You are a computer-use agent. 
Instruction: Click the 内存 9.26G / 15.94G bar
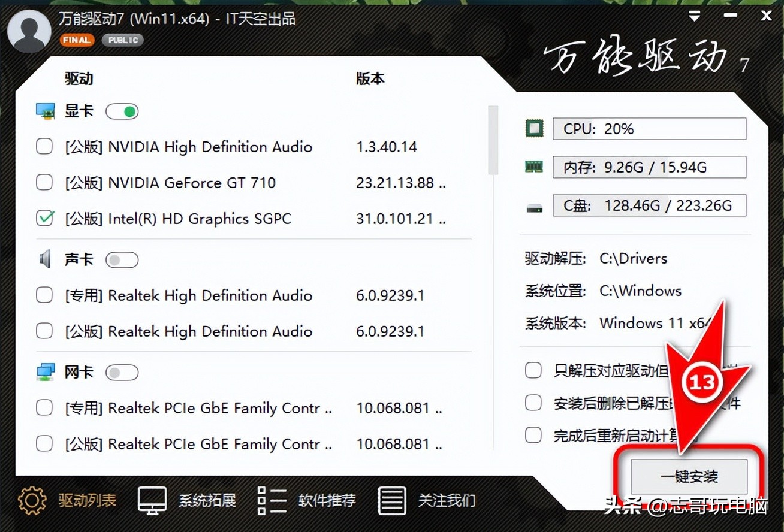tap(650, 167)
